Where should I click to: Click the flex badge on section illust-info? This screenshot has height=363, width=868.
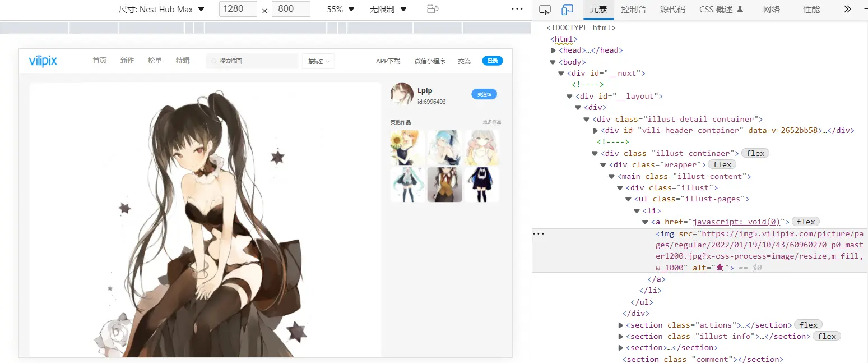click(x=827, y=337)
